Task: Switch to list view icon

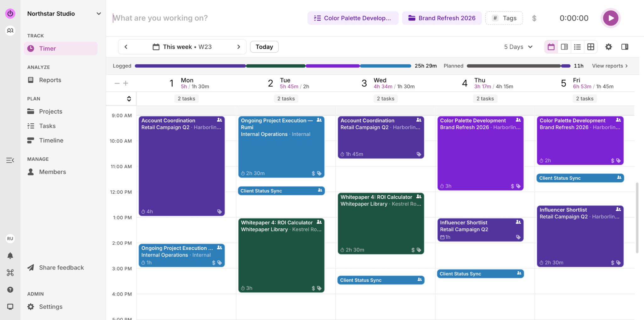Action: tap(577, 47)
